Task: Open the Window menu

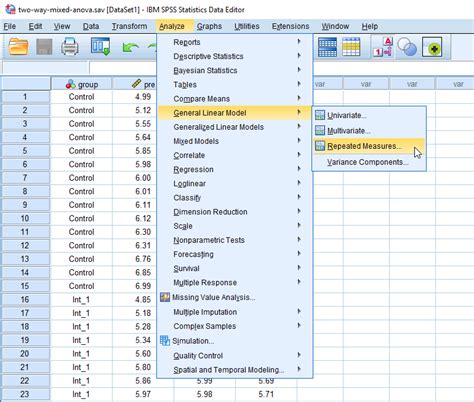Action: point(335,26)
